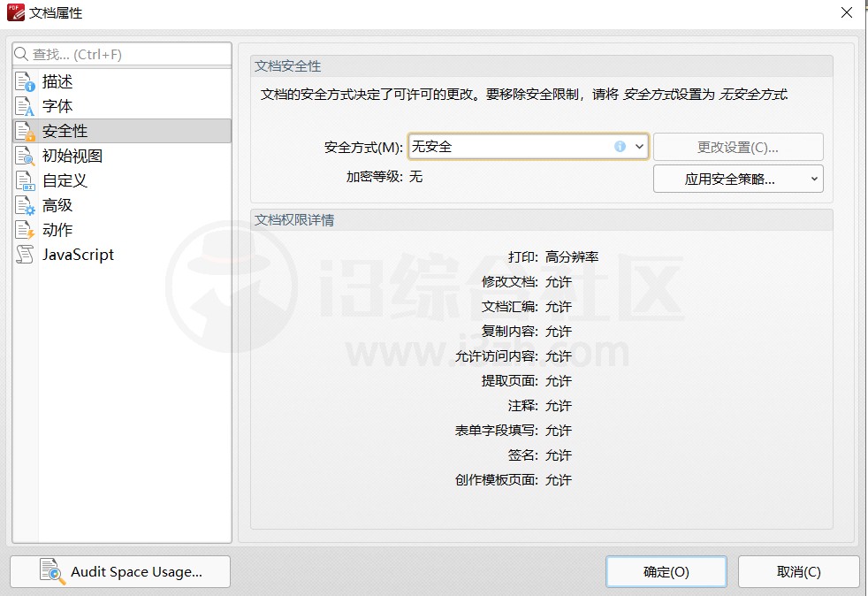Screen dimensions: 868x596
Task: Click the info icon in 安全方式 combo
Action: click(x=620, y=146)
